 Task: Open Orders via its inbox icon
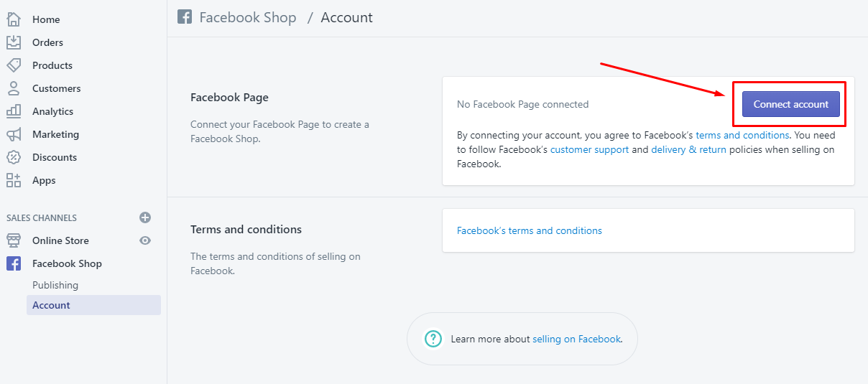point(14,42)
